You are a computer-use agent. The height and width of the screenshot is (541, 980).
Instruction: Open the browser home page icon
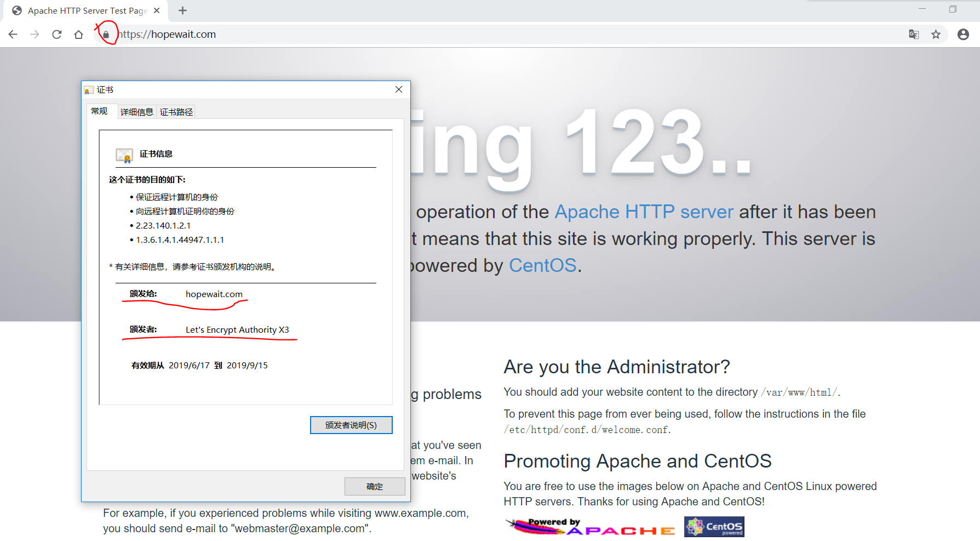point(79,35)
